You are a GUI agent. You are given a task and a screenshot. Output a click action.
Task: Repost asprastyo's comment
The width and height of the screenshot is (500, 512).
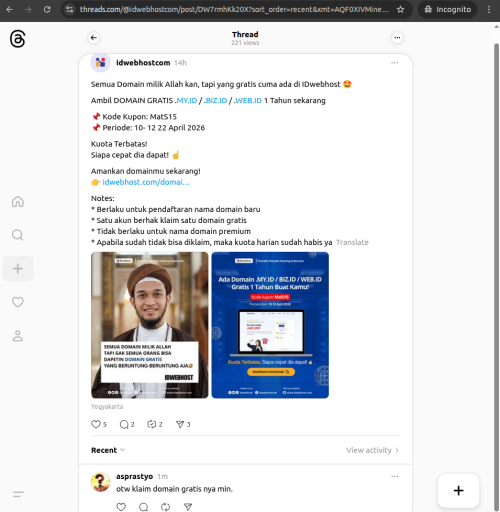click(x=165, y=507)
